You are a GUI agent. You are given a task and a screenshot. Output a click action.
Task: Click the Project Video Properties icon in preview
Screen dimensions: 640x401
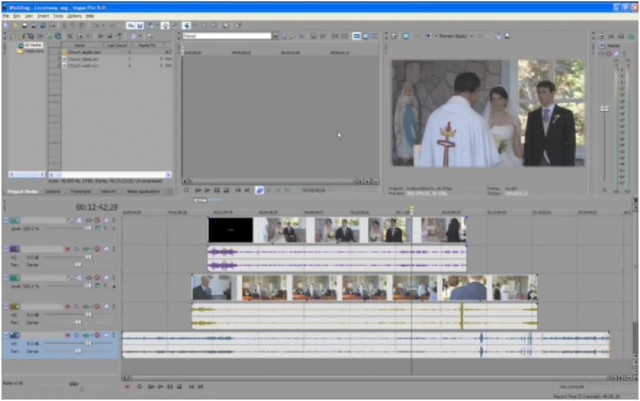point(395,36)
